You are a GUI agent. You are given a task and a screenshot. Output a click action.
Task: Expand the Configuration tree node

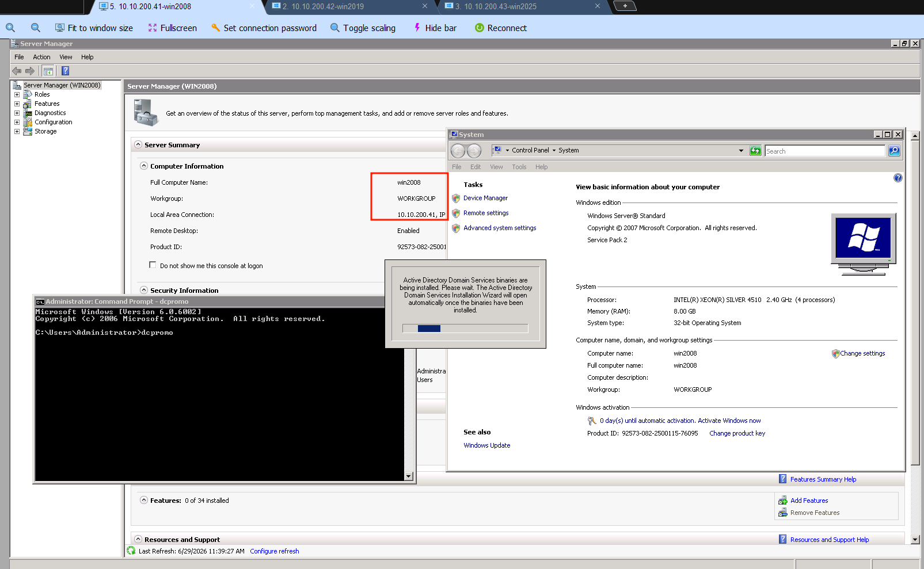click(17, 122)
